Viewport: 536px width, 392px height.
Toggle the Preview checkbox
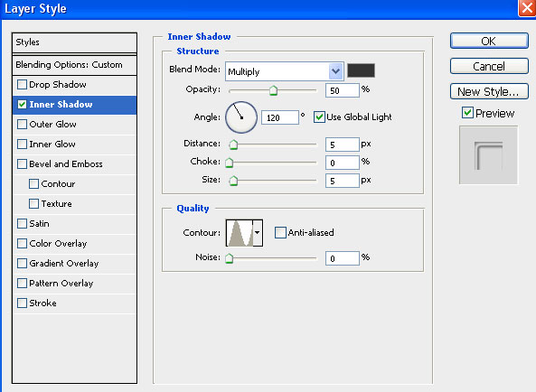[x=467, y=112]
